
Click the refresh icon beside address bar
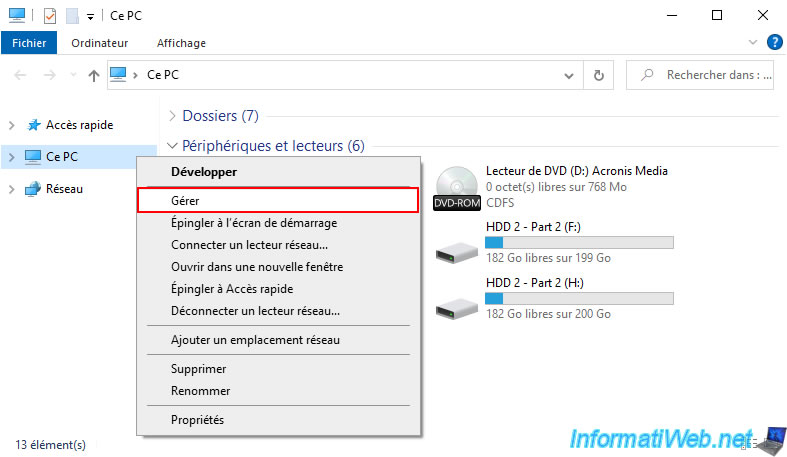click(x=598, y=75)
